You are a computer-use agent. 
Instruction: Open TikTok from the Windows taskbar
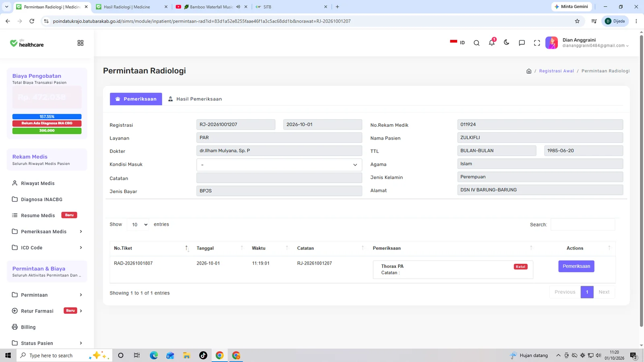[203, 355]
